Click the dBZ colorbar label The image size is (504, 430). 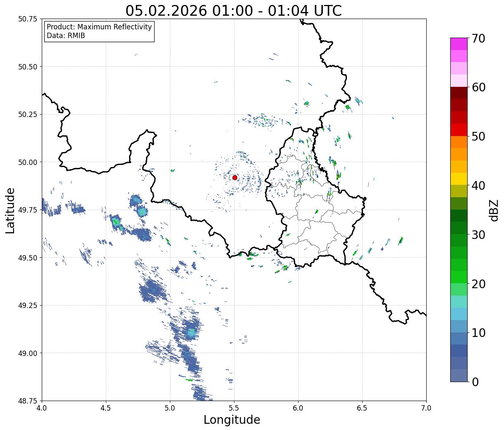point(494,210)
